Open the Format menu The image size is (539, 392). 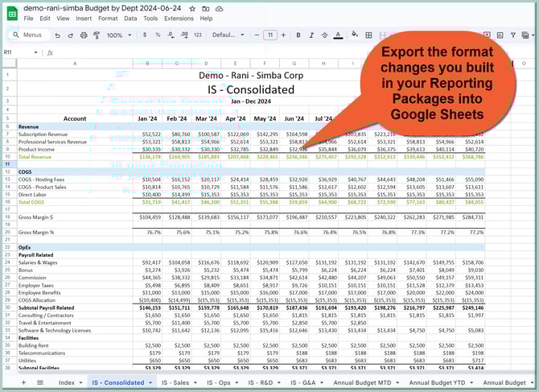coord(107,18)
